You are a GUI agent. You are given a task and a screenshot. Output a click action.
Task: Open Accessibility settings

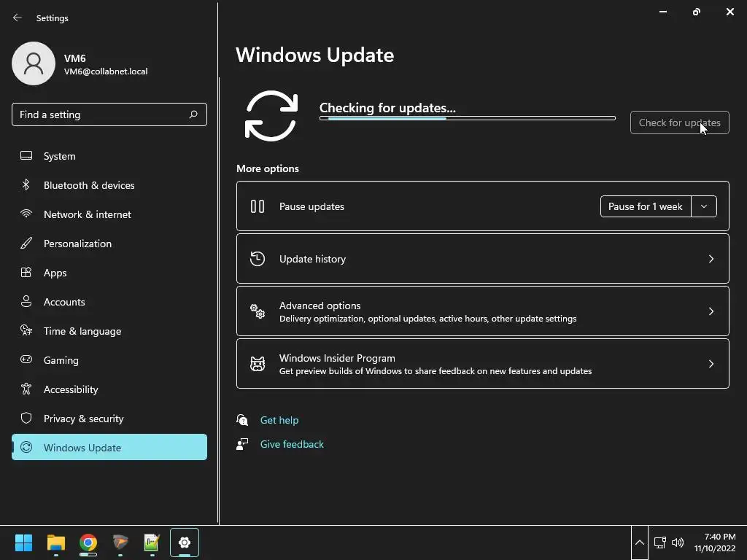109,389
